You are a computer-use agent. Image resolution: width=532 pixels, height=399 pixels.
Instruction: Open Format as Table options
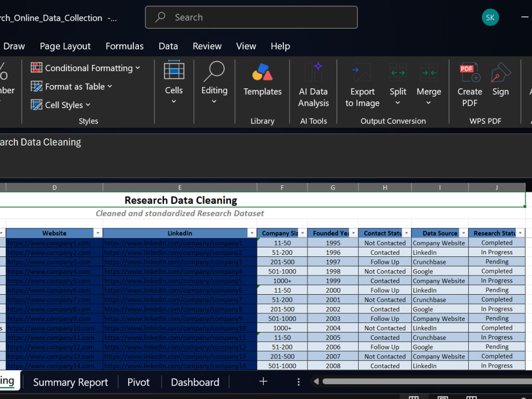(72, 87)
